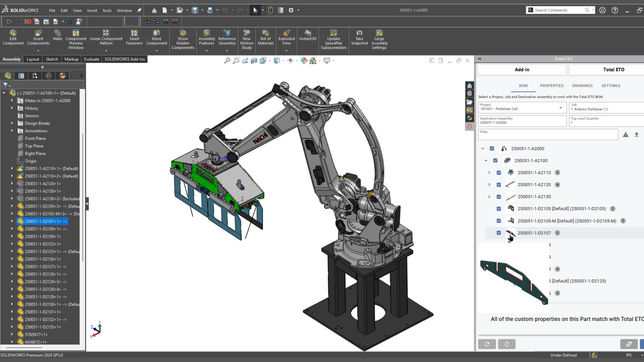Click Show Hidden Components

tap(183, 39)
